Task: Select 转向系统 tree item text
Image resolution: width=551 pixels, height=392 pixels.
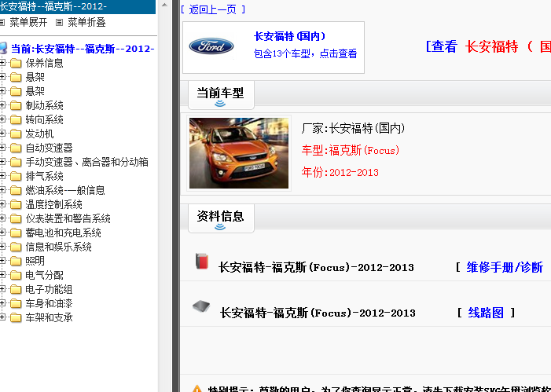Action: pyautogui.click(x=44, y=119)
